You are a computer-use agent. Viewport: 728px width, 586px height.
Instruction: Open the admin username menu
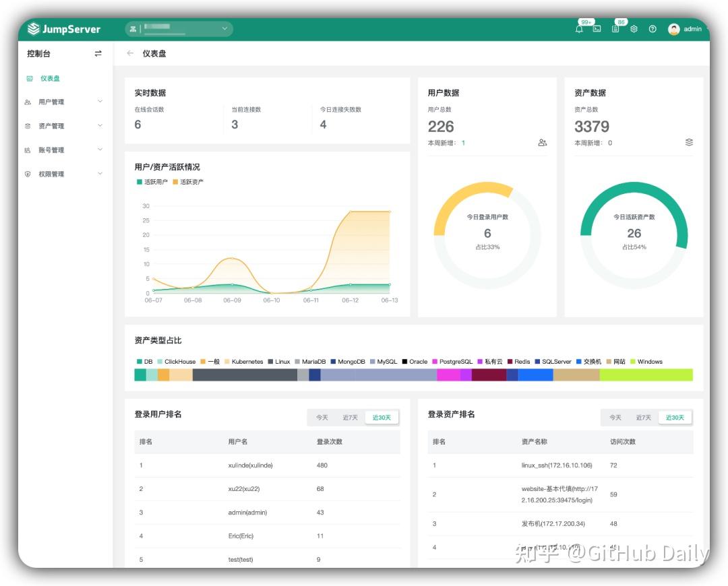tap(692, 29)
